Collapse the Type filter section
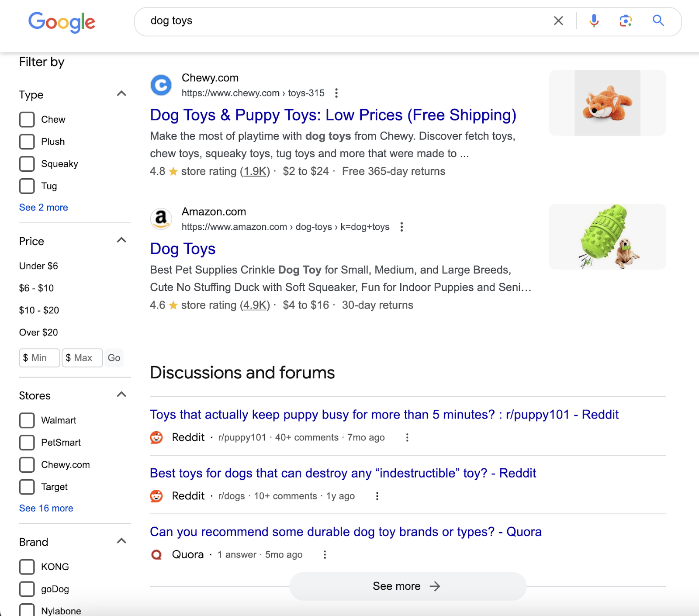 tap(122, 93)
